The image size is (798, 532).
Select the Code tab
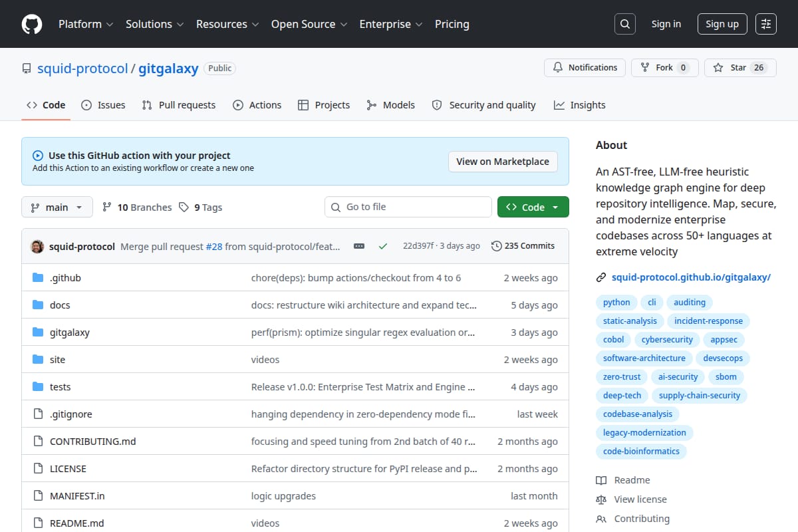click(46, 105)
